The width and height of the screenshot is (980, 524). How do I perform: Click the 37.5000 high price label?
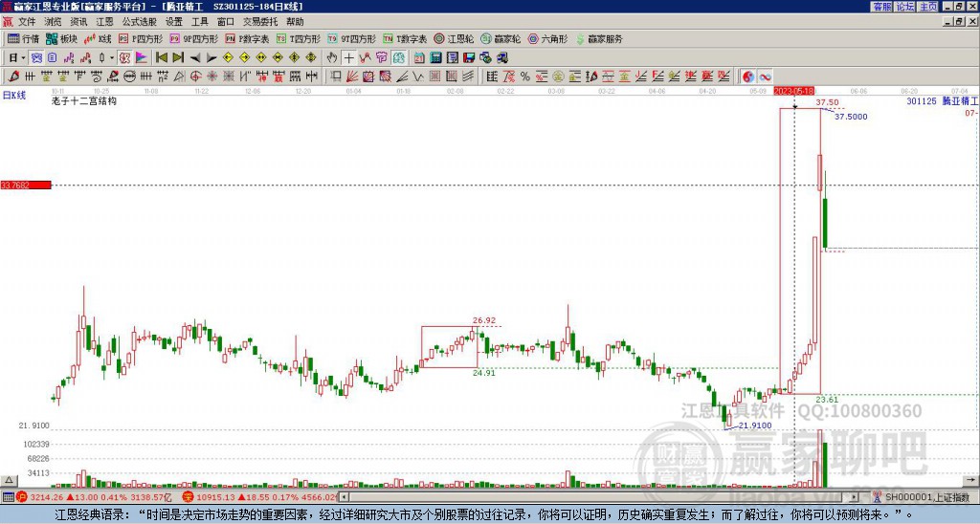coord(851,117)
